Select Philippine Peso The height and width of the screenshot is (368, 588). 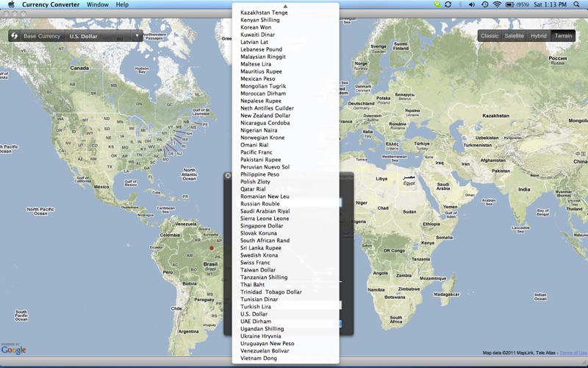[x=286, y=174]
